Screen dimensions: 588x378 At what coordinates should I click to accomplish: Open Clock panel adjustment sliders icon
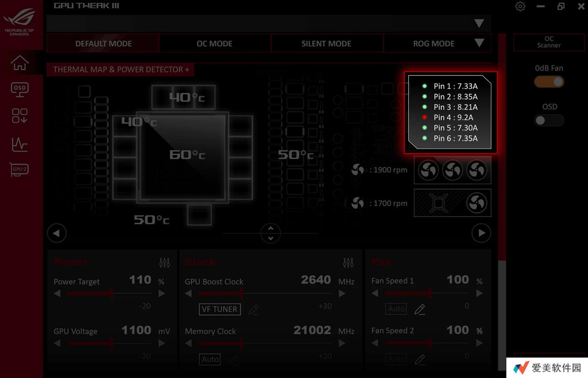click(x=348, y=262)
